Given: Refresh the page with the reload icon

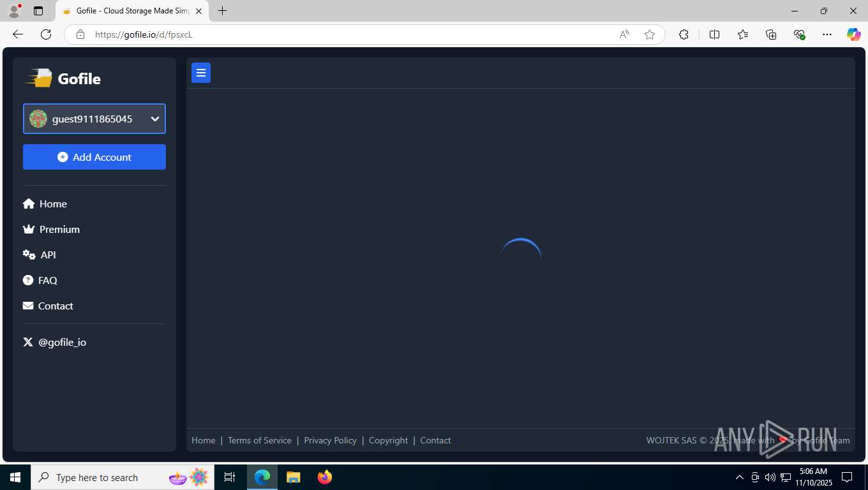Looking at the screenshot, I should [46, 34].
